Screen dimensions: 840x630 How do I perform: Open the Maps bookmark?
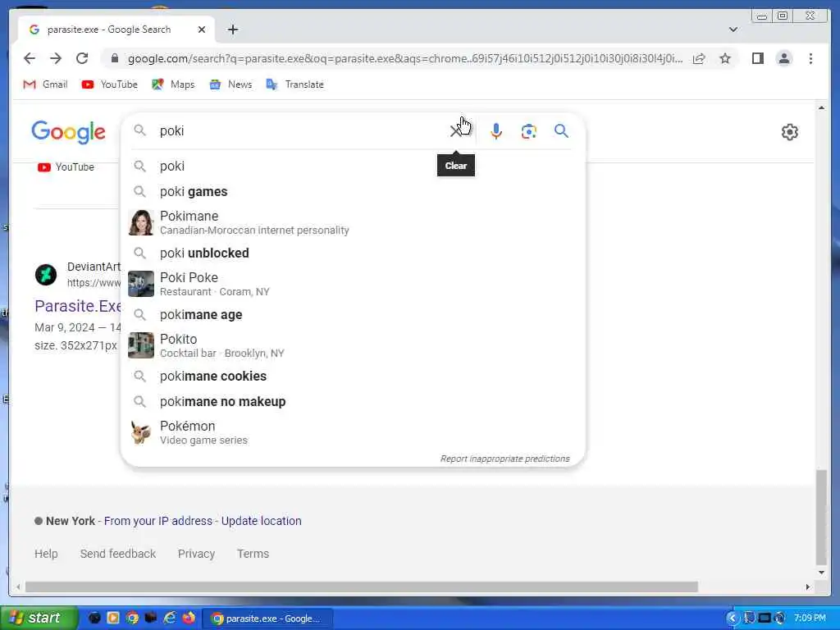click(x=174, y=84)
